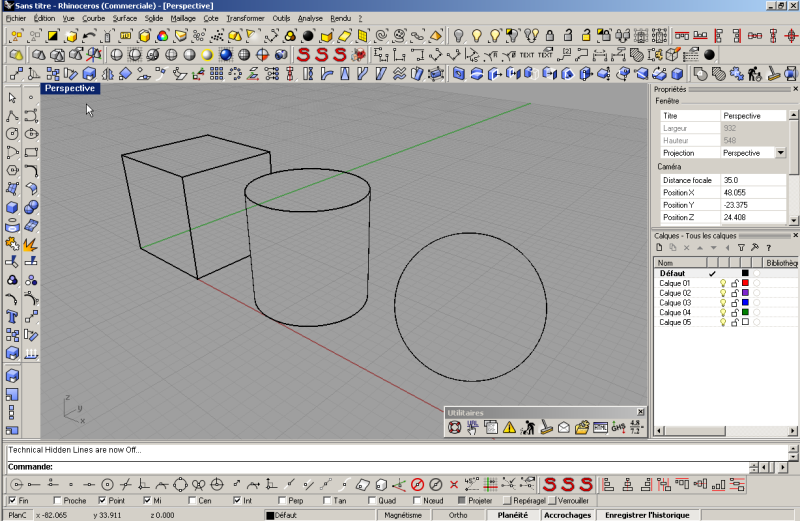Click Accrochages in status bar
This screenshot has height=521, width=800.
tap(567, 515)
